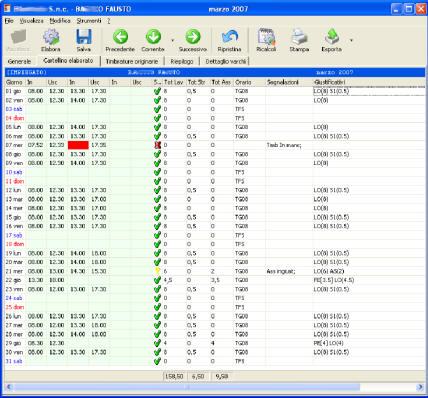The height and width of the screenshot is (398, 428).
Task: Click the giustificativi cell on 01 gio
Action: [369, 91]
